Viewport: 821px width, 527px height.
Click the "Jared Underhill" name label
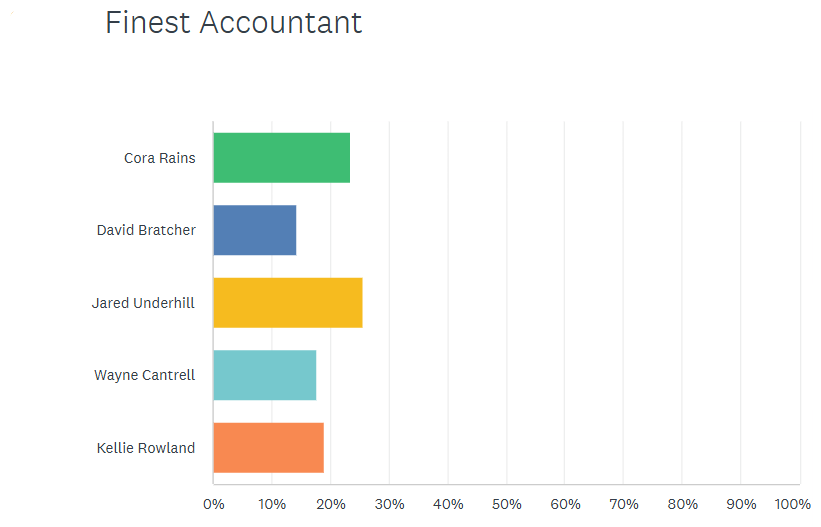coord(143,303)
